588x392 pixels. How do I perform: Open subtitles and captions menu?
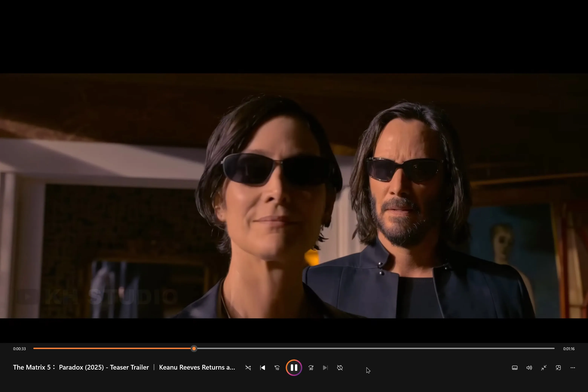[515, 368]
